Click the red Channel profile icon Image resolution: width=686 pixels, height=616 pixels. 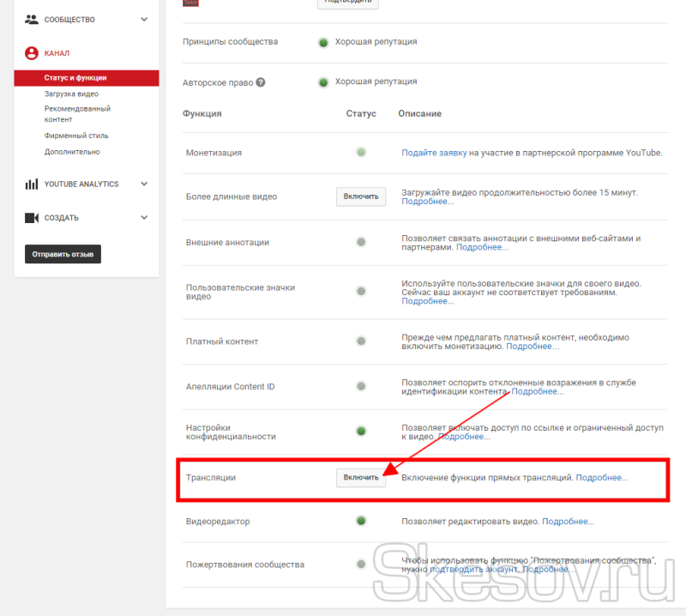pos(32,53)
